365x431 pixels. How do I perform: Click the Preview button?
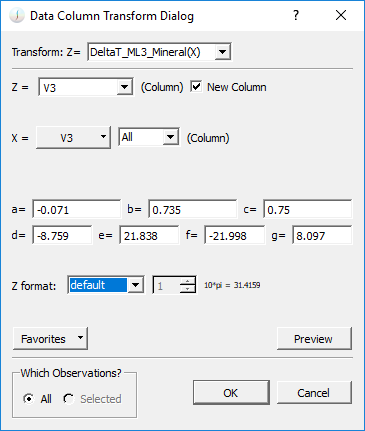314,339
